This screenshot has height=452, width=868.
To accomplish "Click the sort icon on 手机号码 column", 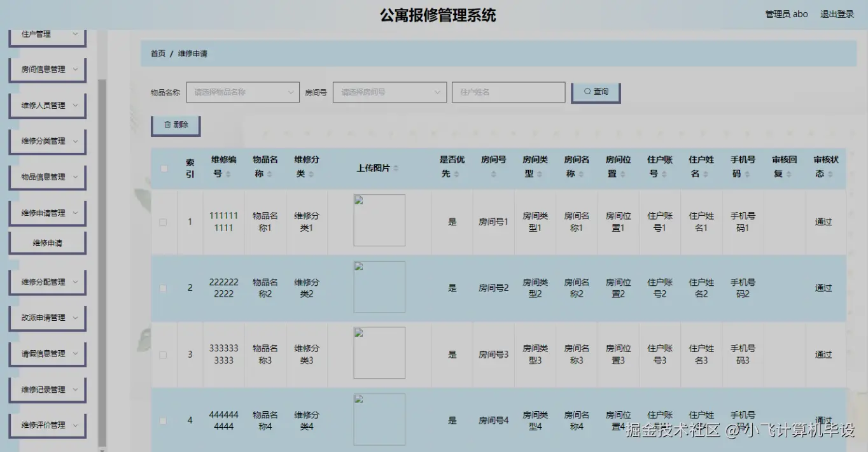I will 748,174.
